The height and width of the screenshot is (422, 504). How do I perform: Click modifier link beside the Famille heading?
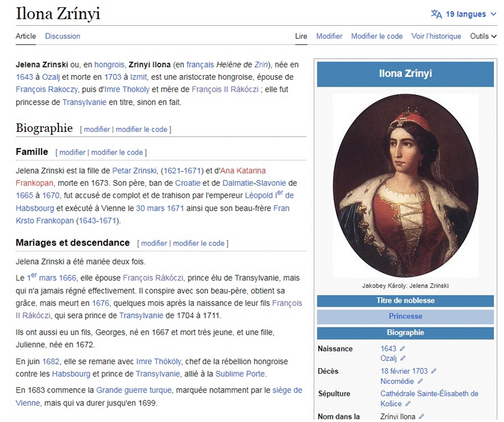[72, 152]
